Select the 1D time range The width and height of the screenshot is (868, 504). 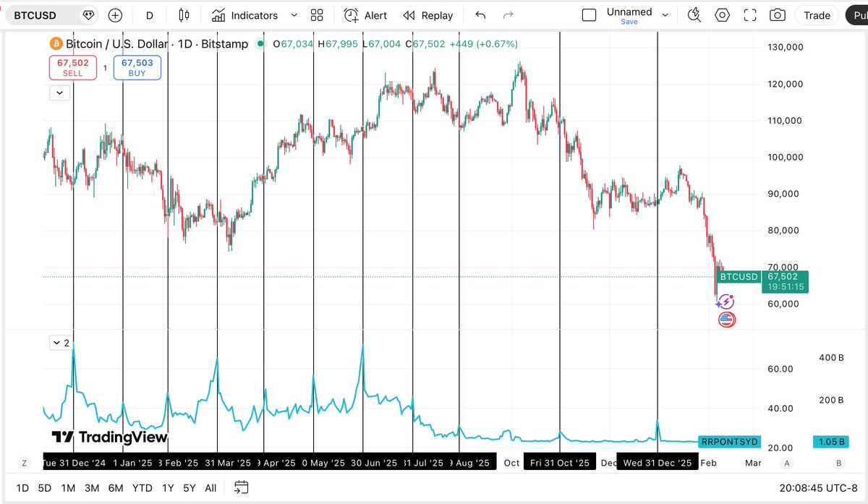22,488
